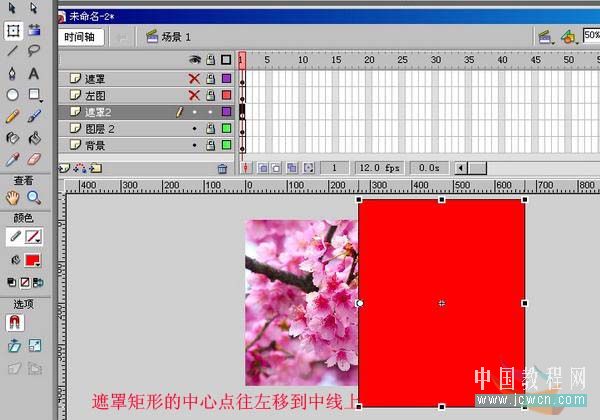This screenshot has height=420, width=600.
Task: Open the Edit Scene dropdown
Action: [545, 37]
